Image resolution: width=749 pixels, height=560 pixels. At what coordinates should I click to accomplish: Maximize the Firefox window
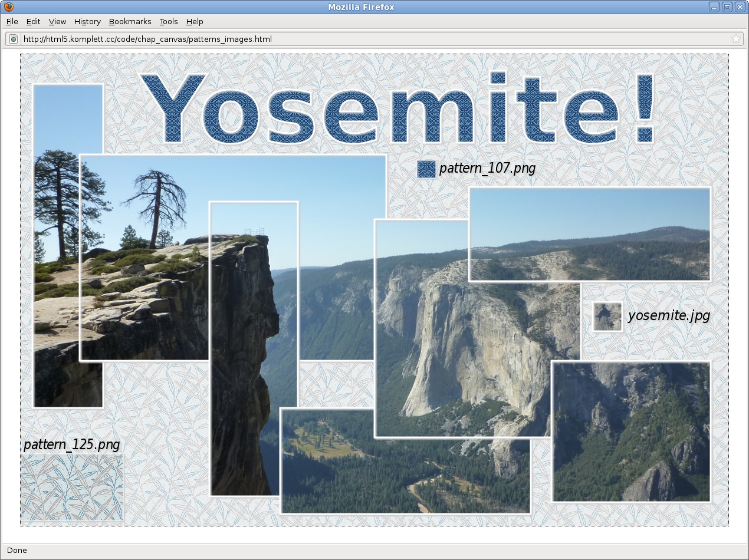[x=727, y=7]
